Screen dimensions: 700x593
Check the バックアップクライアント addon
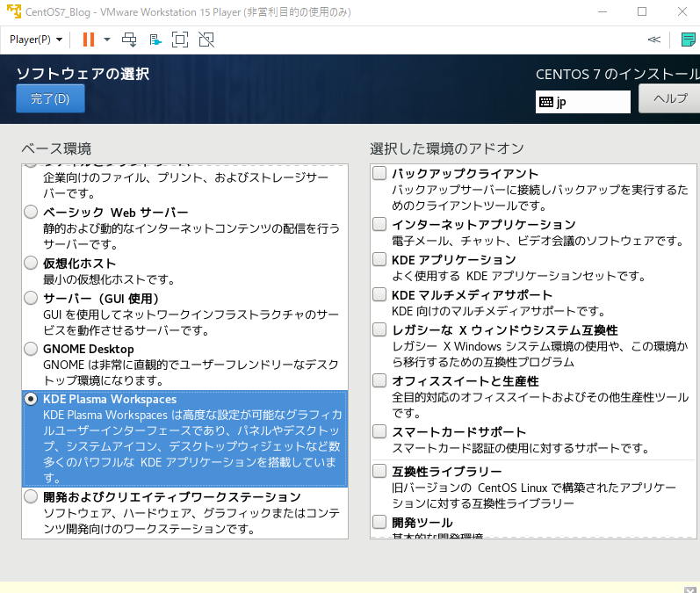point(379,173)
